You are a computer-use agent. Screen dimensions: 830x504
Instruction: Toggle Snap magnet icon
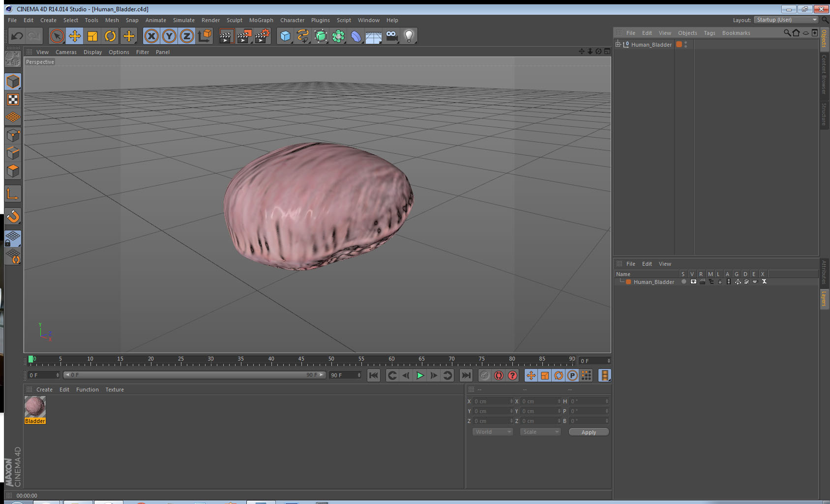pos(13,216)
